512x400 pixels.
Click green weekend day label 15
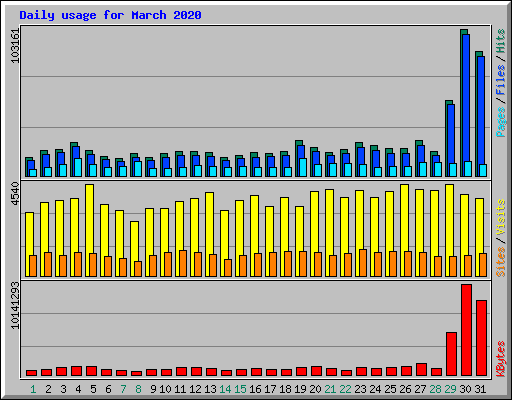(240, 389)
